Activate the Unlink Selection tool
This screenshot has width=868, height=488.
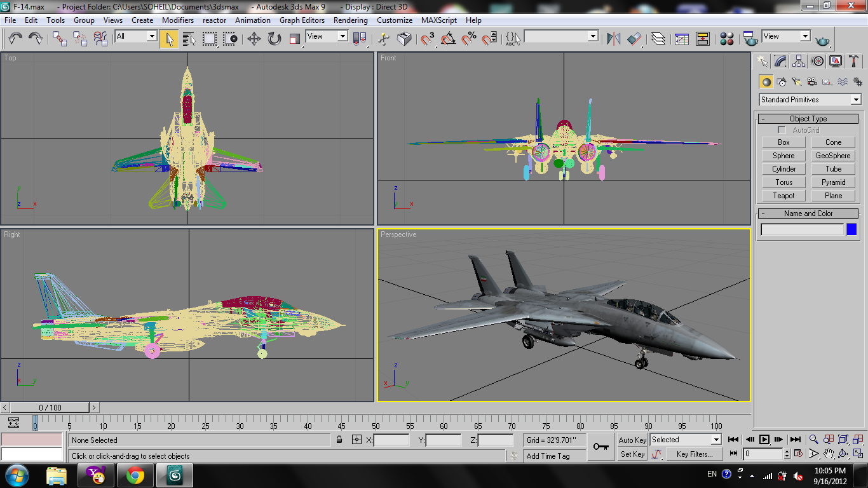point(80,39)
